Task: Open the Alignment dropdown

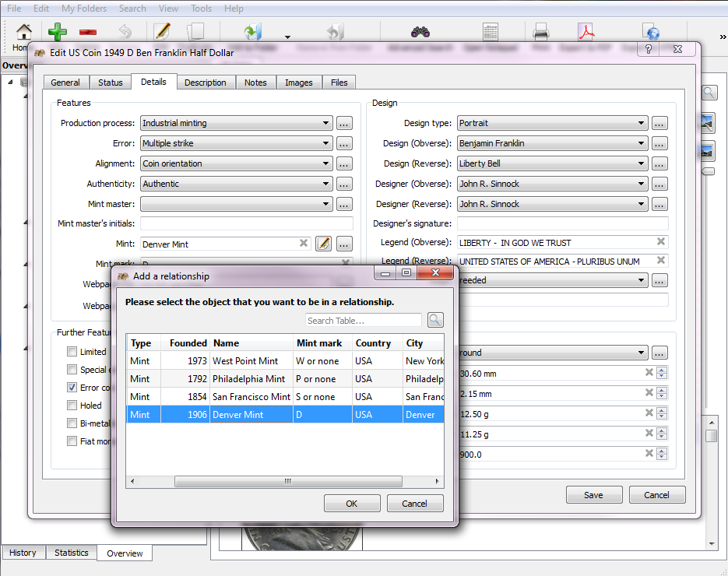Action: [237, 163]
